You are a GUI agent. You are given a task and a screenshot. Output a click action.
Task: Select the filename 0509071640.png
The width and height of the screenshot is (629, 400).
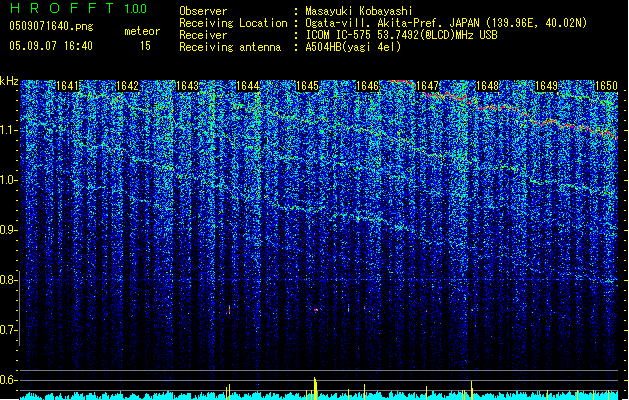51,26
